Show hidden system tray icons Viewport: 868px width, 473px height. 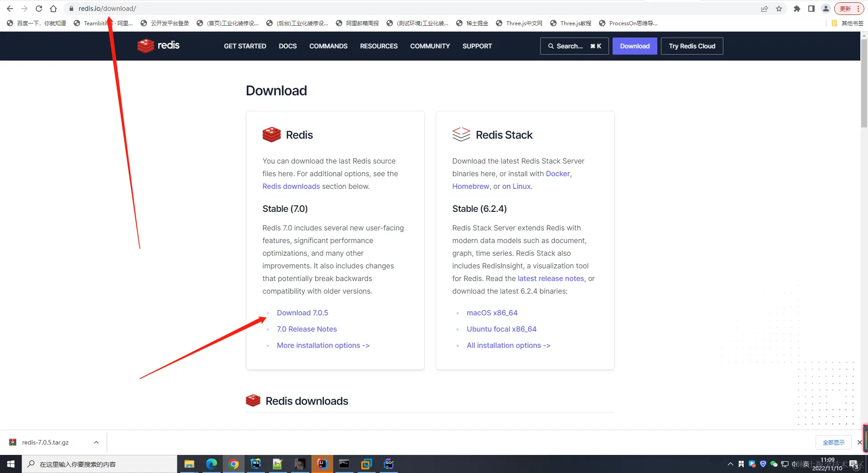[x=730, y=464]
